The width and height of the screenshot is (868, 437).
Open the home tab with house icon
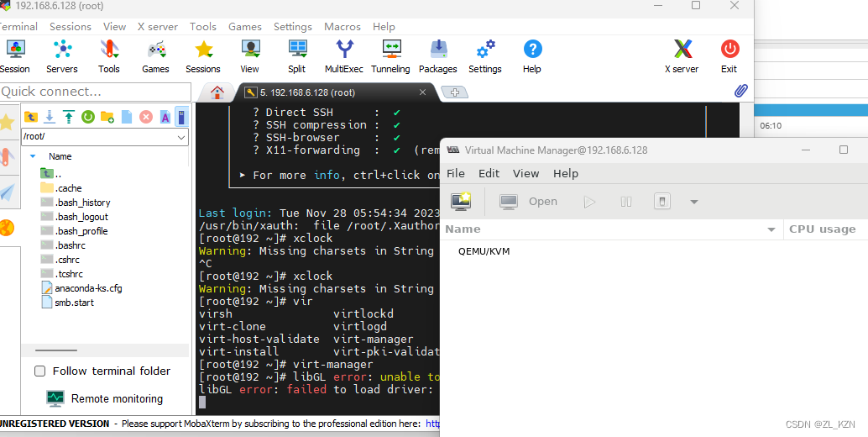pyautogui.click(x=217, y=92)
